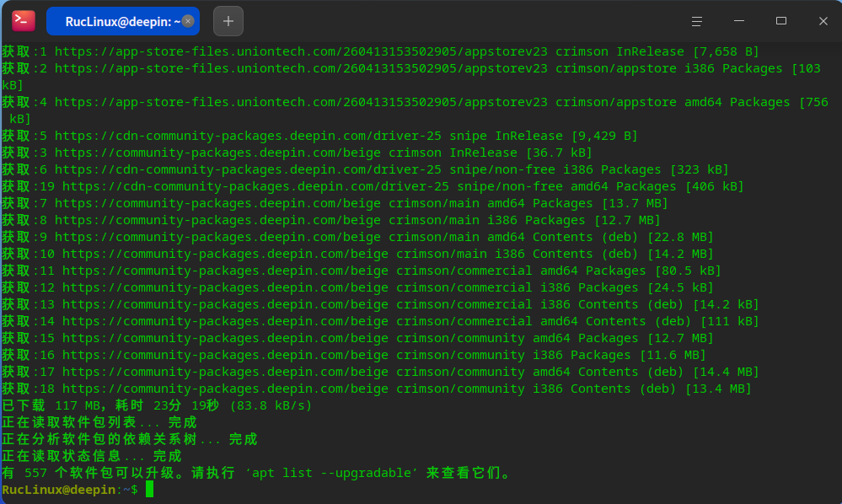Viewport: 842px width, 504px height.
Task: Click the 已下载 117 MB download summary line
Action: (x=157, y=405)
